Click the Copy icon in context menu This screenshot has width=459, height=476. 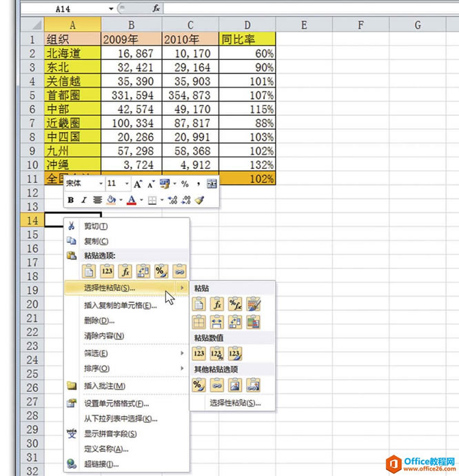[71, 241]
